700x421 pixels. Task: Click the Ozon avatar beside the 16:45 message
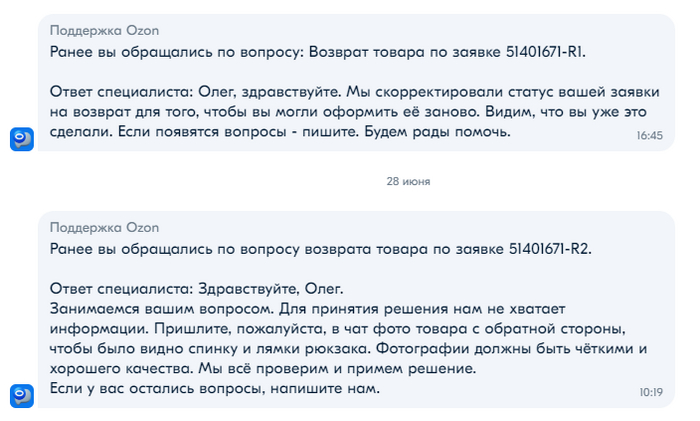[22, 139]
